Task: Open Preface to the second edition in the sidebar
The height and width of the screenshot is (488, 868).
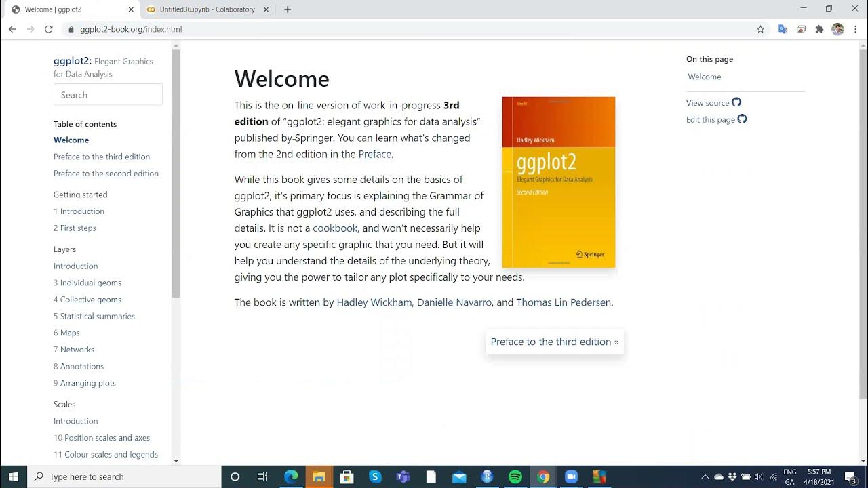Action: [106, 174]
